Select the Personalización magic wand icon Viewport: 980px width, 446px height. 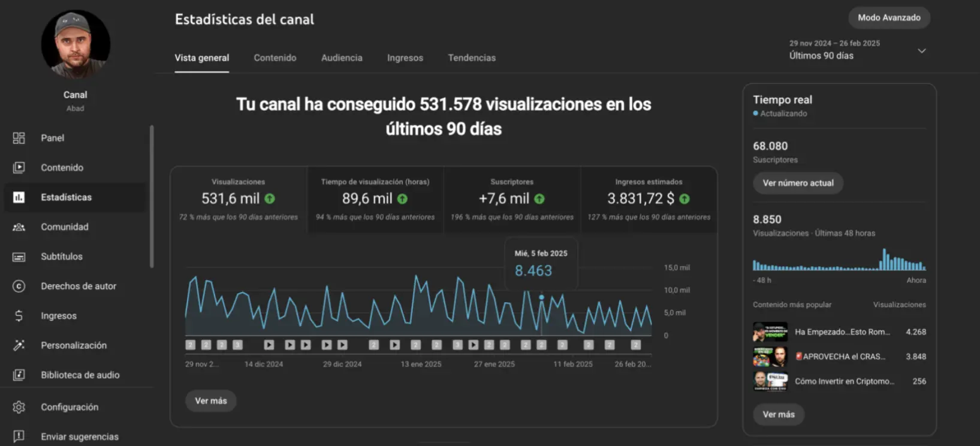(19, 345)
